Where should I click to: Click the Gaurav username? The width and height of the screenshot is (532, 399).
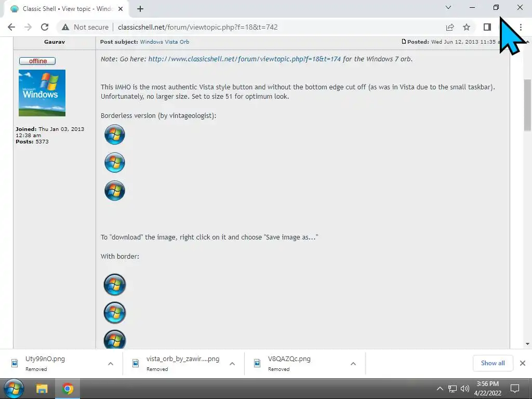[x=55, y=42]
